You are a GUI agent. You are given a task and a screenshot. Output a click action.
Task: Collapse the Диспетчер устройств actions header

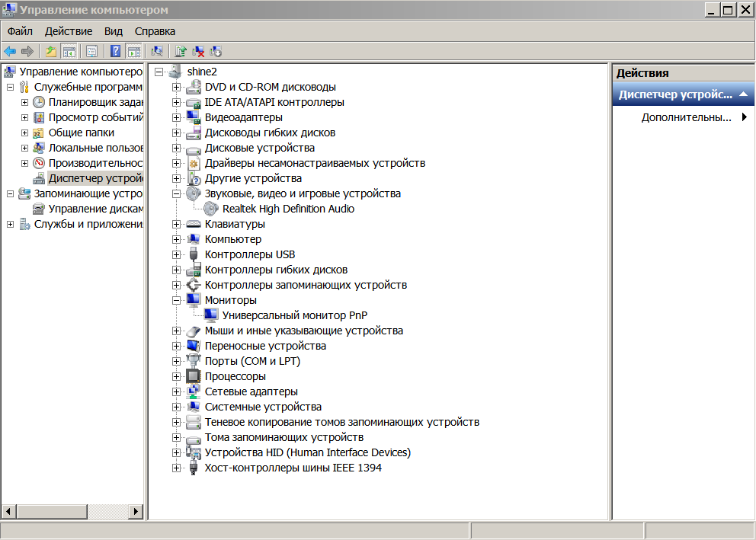[x=744, y=94]
